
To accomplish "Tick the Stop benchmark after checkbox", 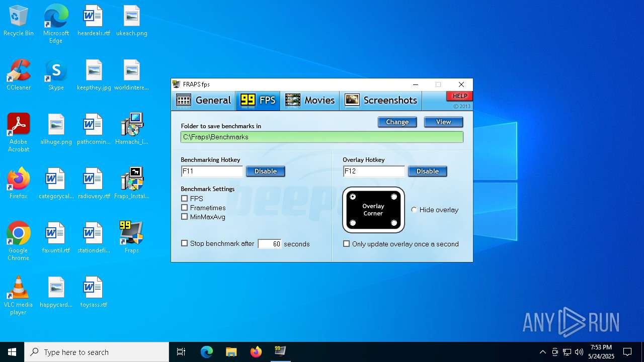I will click(184, 243).
